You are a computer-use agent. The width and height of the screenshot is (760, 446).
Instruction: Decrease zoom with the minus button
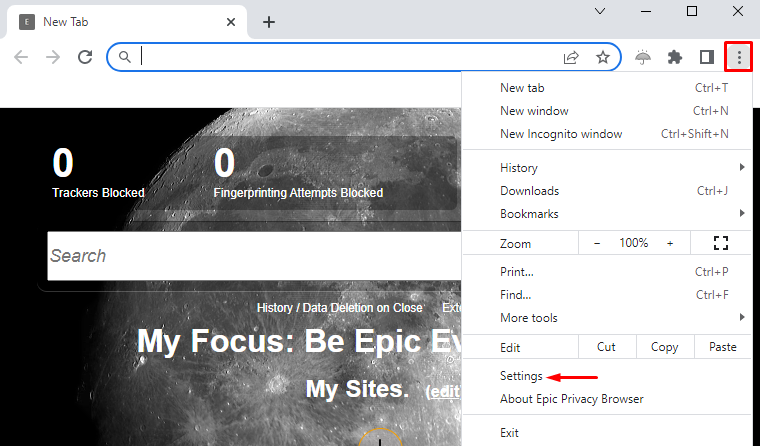point(597,243)
